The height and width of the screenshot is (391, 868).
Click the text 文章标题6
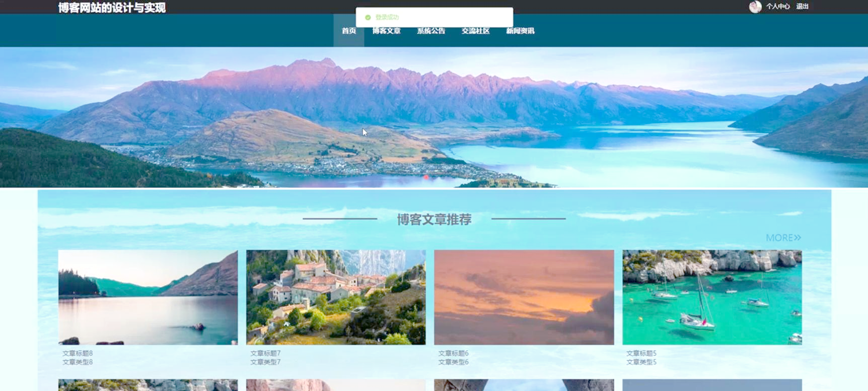[453, 353]
